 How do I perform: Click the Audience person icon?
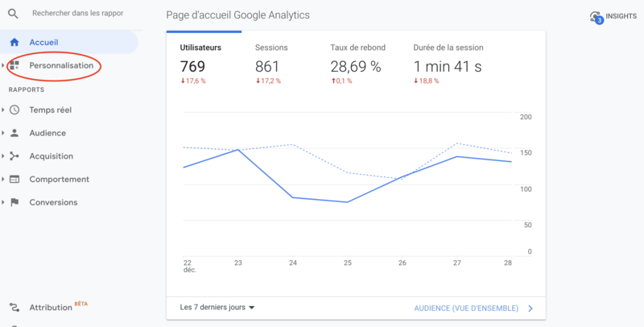(14, 133)
